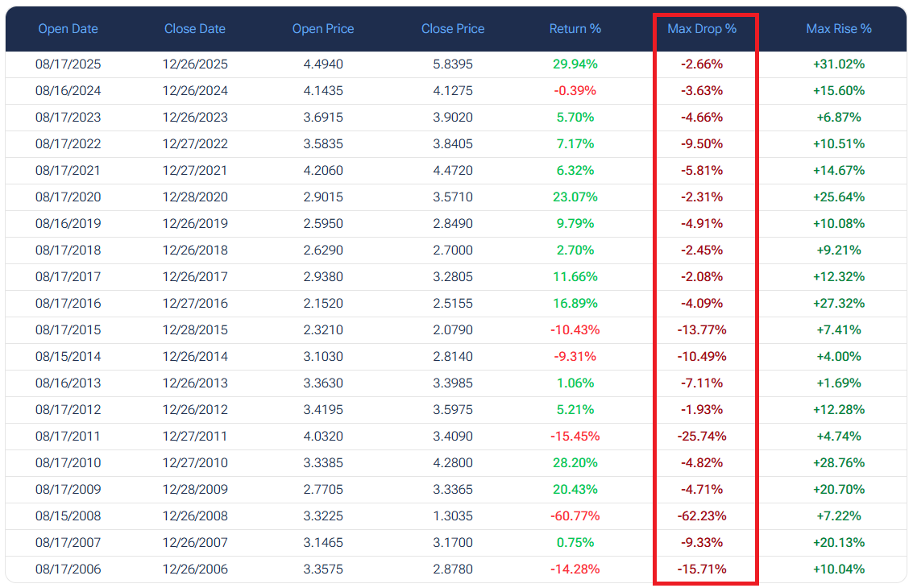Select the Max Drop % column header
The height and width of the screenshot is (588, 913).
[x=702, y=28]
